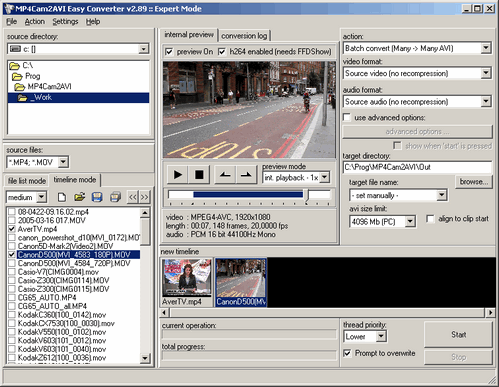The height and width of the screenshot is (387, 499).
Task: Click the application icon in title bar
Action: pos(9,9)
